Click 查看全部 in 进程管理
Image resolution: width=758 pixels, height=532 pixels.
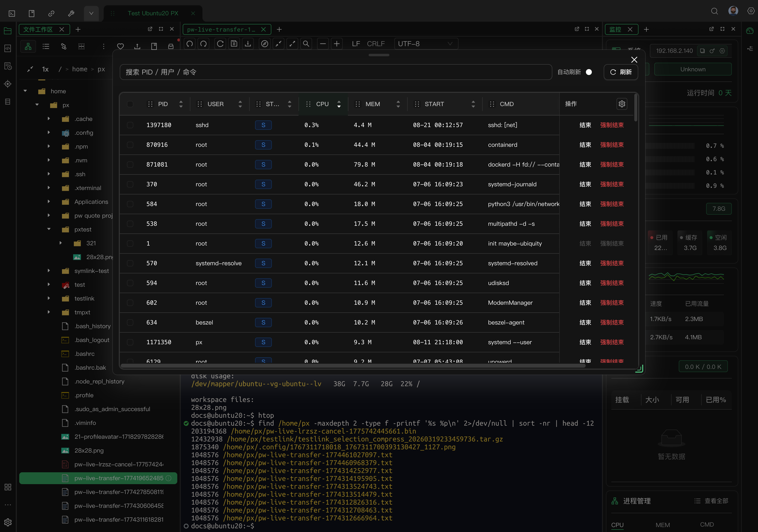click(711, 501)
